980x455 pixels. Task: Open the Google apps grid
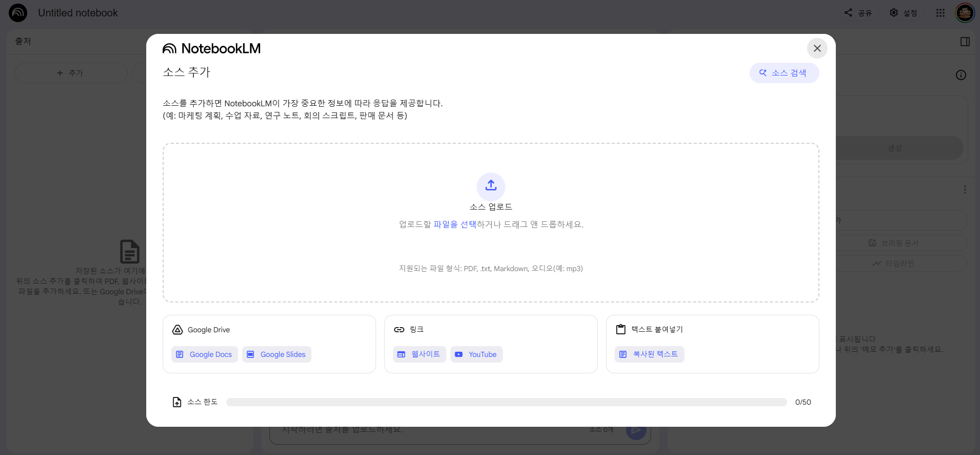click(x=940, y=13)
